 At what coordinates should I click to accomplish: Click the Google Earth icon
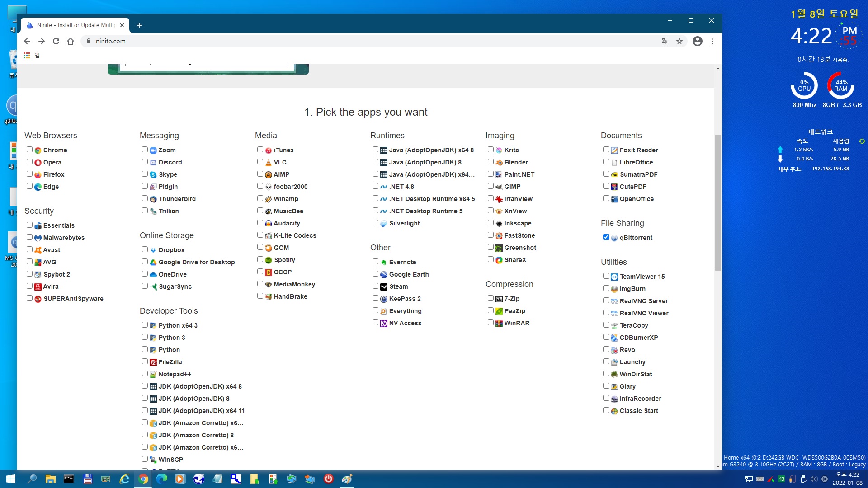384,274
